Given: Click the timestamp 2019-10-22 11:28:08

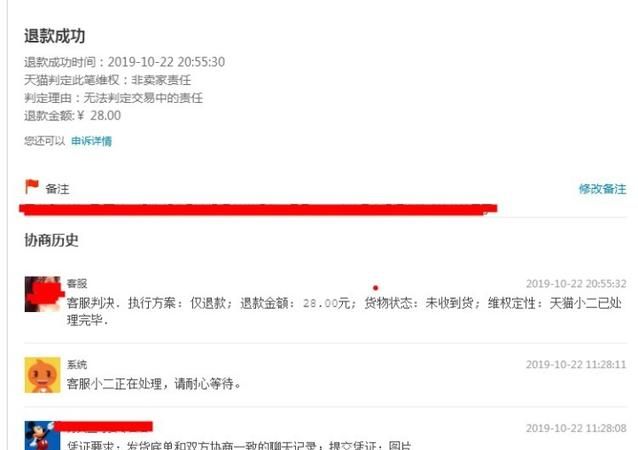Looking at the screenshot, I should tap(576, 428).
